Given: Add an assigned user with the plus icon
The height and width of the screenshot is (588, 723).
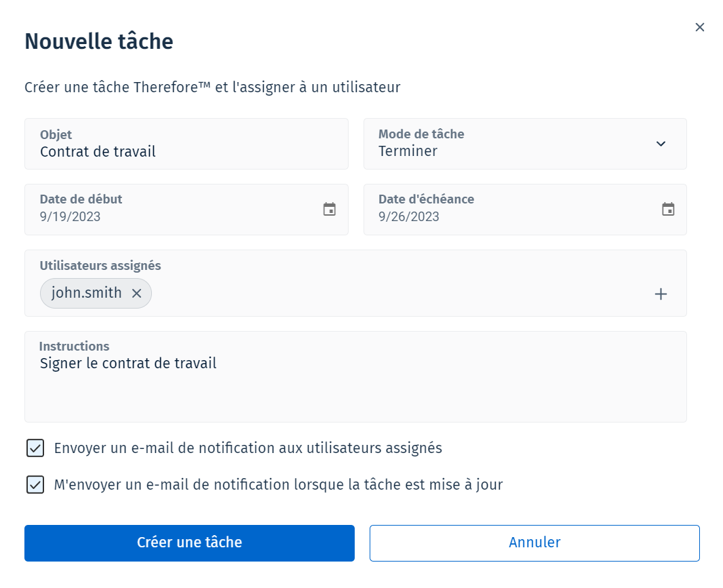Looking at the screenshot, I should [x=661, y=294].
